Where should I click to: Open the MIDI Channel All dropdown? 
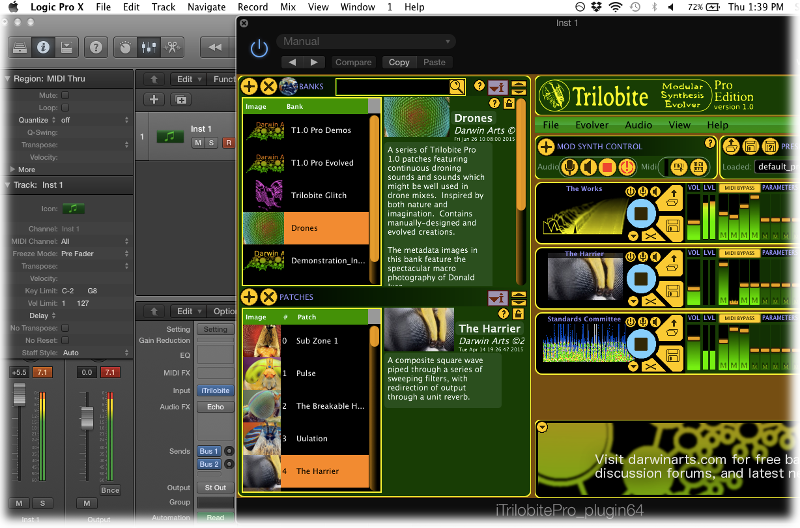pyautogui.click(x=95, y=241)
